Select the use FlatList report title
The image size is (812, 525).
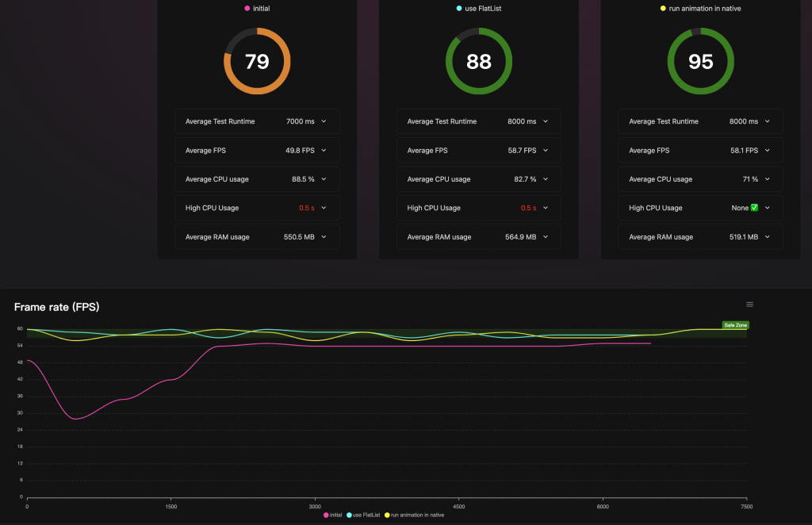[x=483, y=8]
